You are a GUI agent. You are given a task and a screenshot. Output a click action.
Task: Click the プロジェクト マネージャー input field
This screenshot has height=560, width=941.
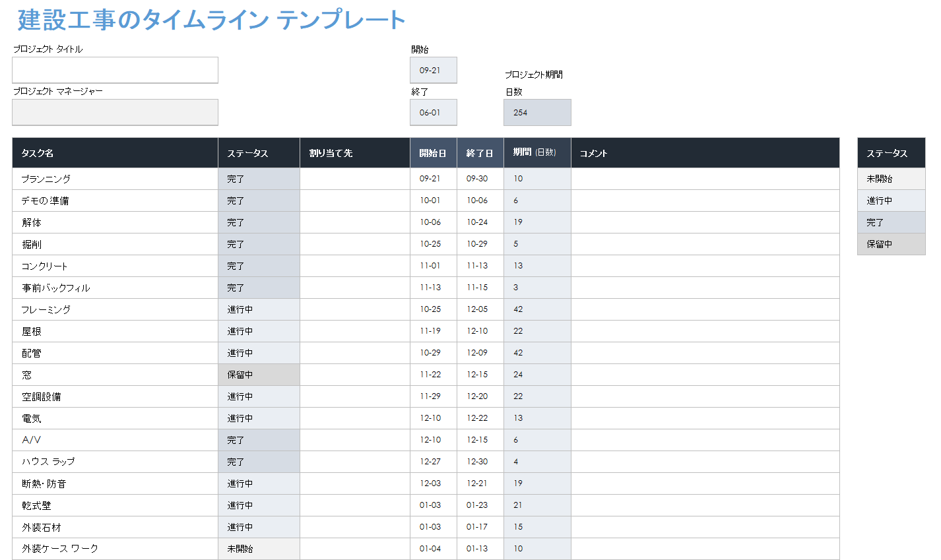point(115,112)
